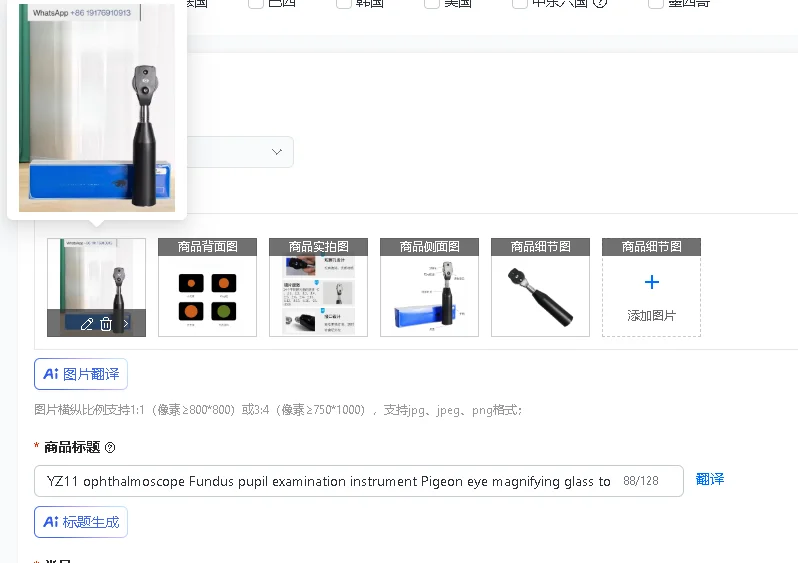Screen dimensions: 798x563
Task: Select the 商品实拍图 thumbnail
Action: pyautogui.click(x=319, y=287)
